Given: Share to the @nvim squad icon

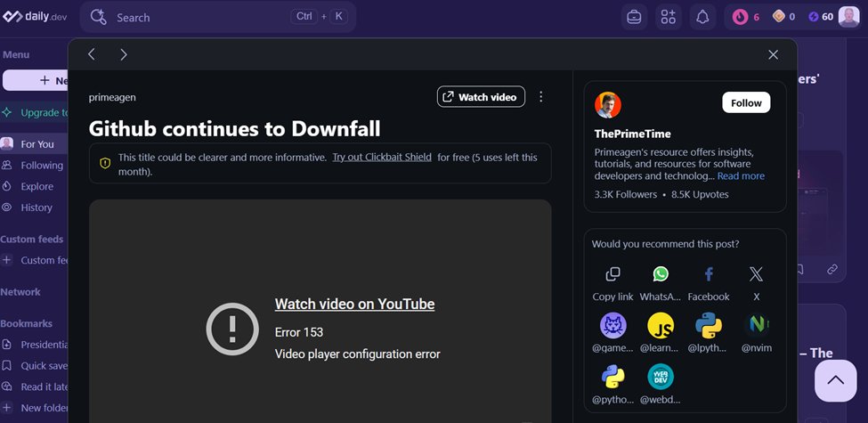Looking at the screenshot, I should click(756, 326).
